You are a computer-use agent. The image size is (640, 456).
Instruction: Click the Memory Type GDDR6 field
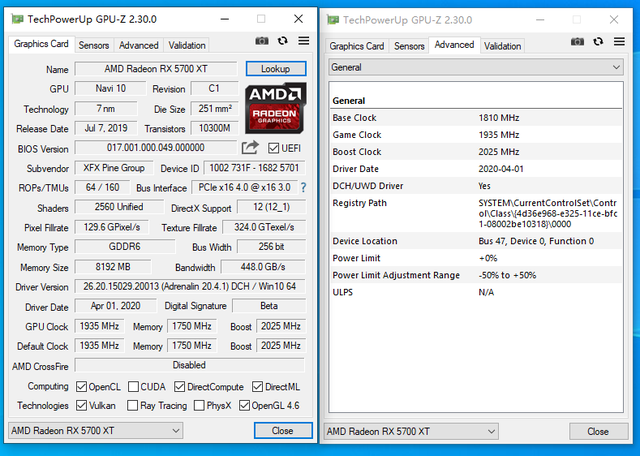click(x=124, y=247)
